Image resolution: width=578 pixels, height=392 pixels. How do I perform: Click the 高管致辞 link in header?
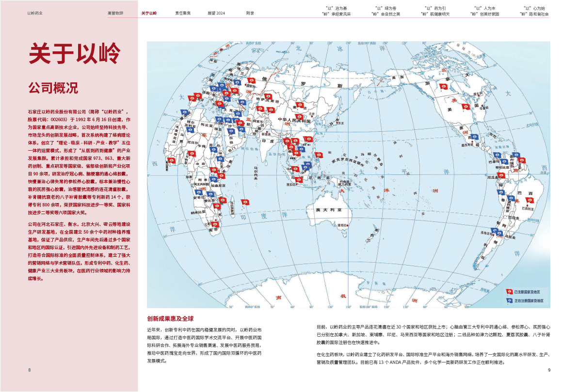(x=115, y=13)
